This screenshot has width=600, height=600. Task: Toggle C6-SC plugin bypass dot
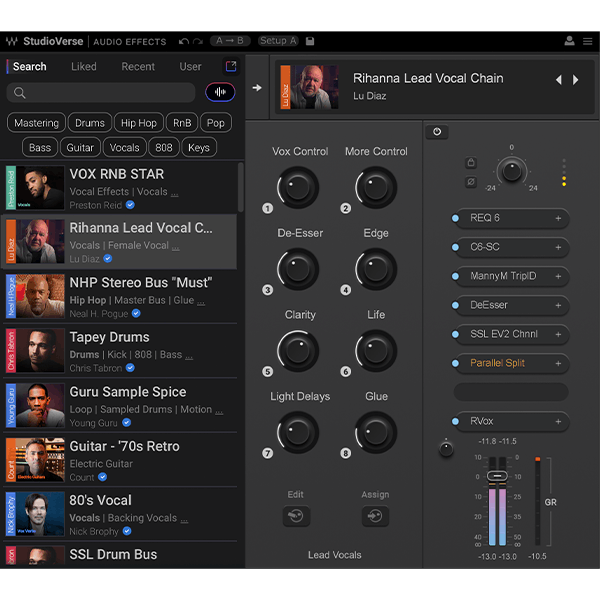(x=455, y=247)
